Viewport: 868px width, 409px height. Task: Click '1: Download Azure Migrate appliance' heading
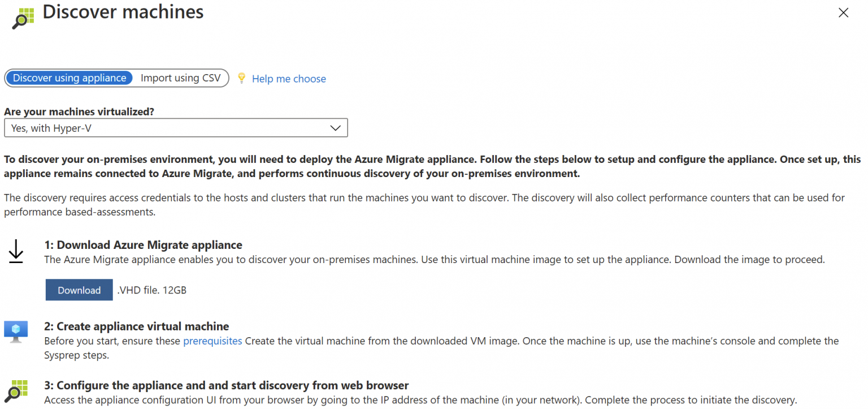point(144,245)
